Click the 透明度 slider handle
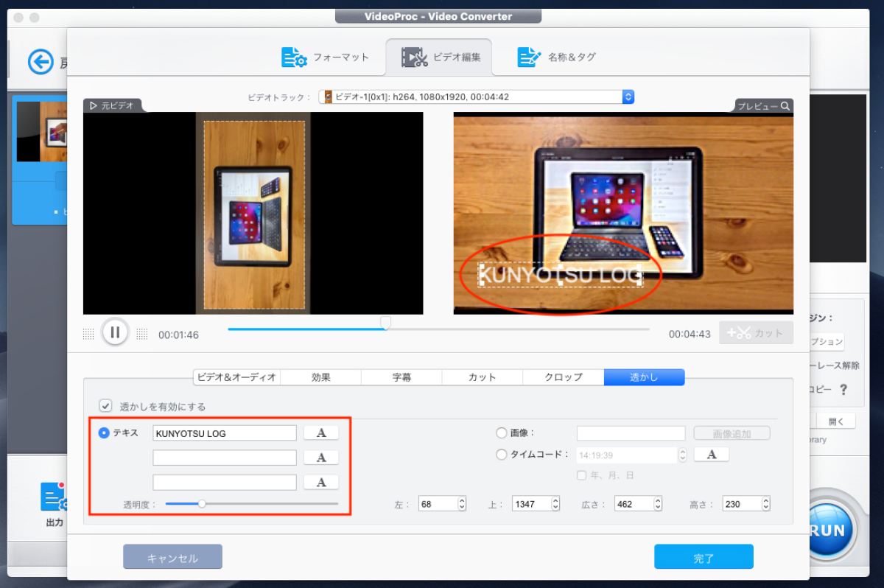The image size is (884, 588). click(x=202, y=504)
